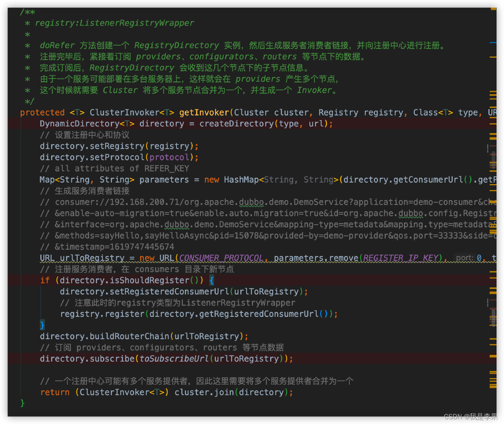The width and height of the screenshot is (504, 424).
Task: Click directory.setProtocol(protocol) line
Action: pyautogui.click(x=119, y=157)
